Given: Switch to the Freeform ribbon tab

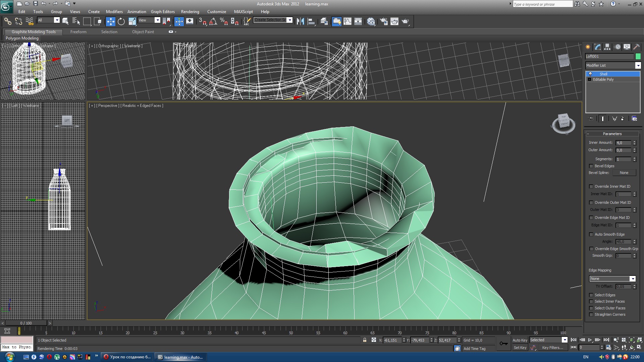Looking at the screenshot, I should click(78, 32).
